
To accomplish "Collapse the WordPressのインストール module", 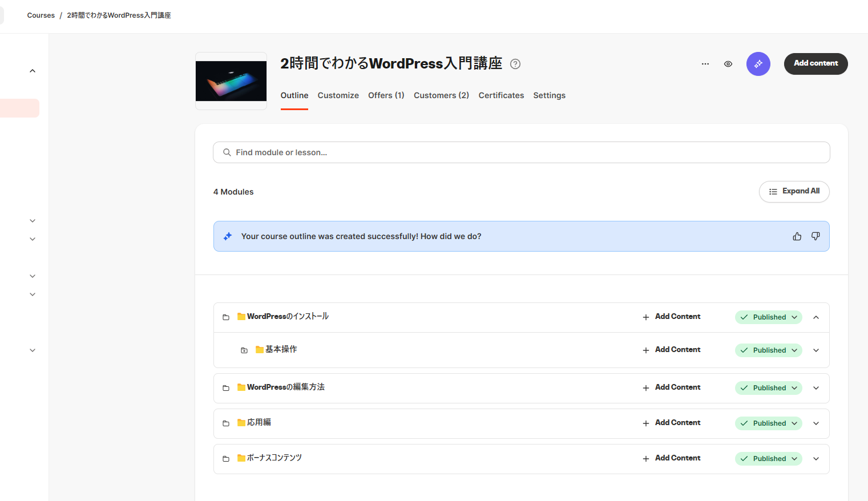I will click(x=816, y=317).
